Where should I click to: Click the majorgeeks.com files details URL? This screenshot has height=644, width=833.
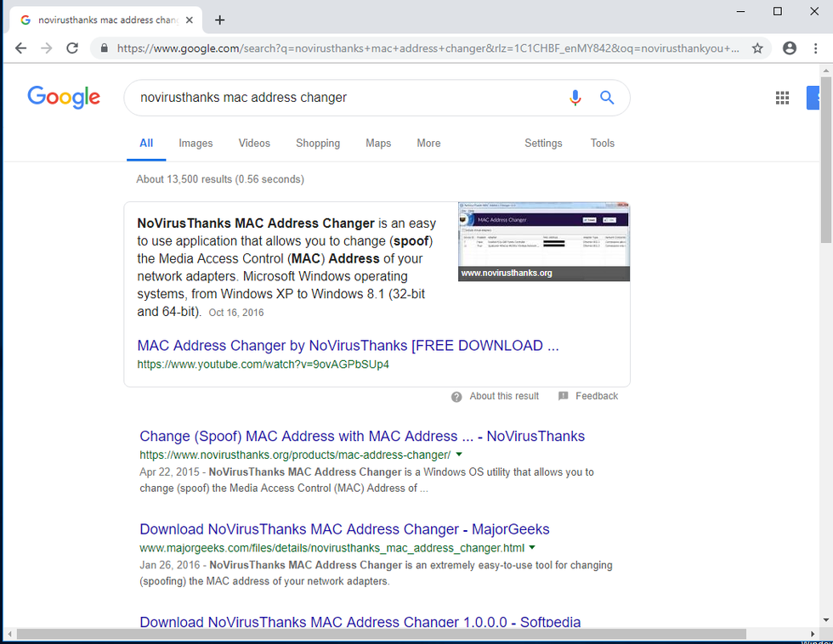point(332,548)
